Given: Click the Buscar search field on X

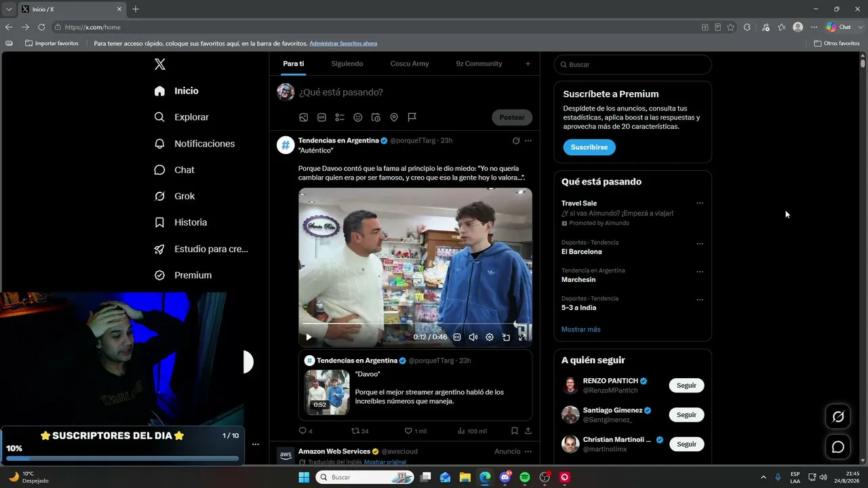Looking at the screenshot, I should 633,64.
